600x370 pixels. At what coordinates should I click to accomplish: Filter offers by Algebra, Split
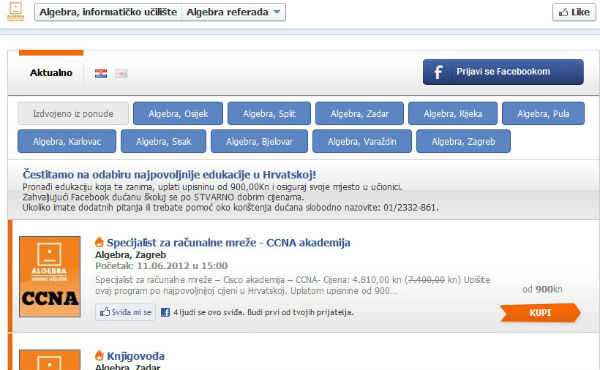269,113
